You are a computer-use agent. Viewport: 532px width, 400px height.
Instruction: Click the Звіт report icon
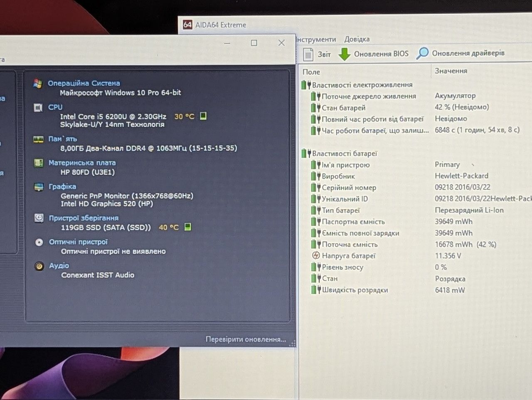click(308, 54)
